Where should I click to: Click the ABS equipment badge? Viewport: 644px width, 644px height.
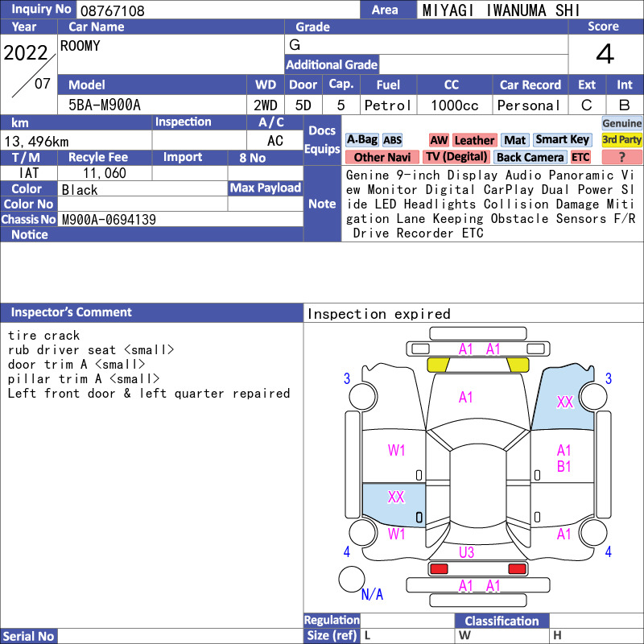click(392, 140)
